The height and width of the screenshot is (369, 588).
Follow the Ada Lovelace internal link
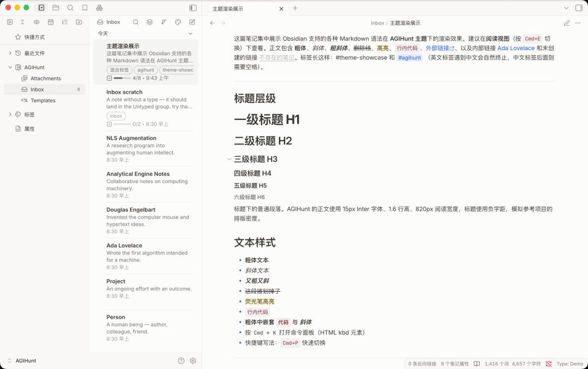(516, 48)
